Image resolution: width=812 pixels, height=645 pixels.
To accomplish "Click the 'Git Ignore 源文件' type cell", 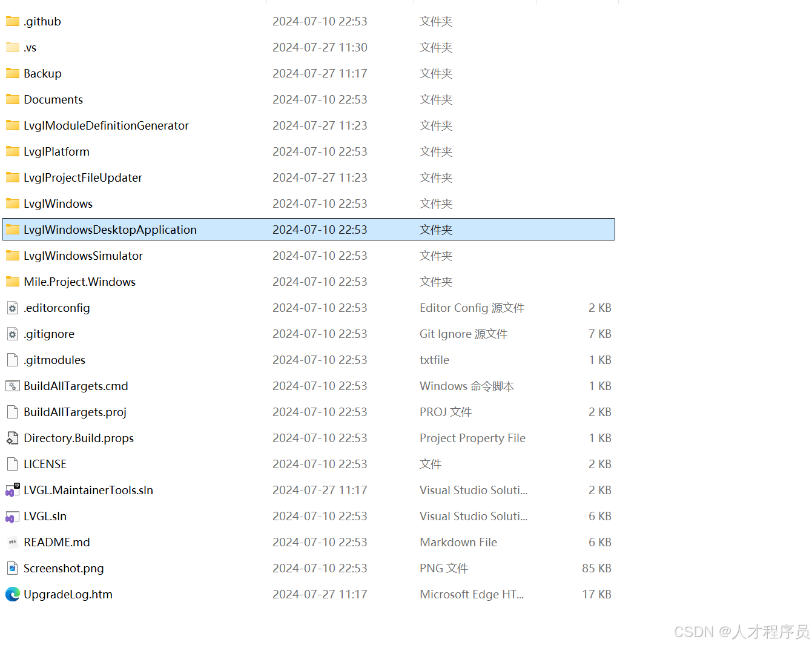I will 464,334.
